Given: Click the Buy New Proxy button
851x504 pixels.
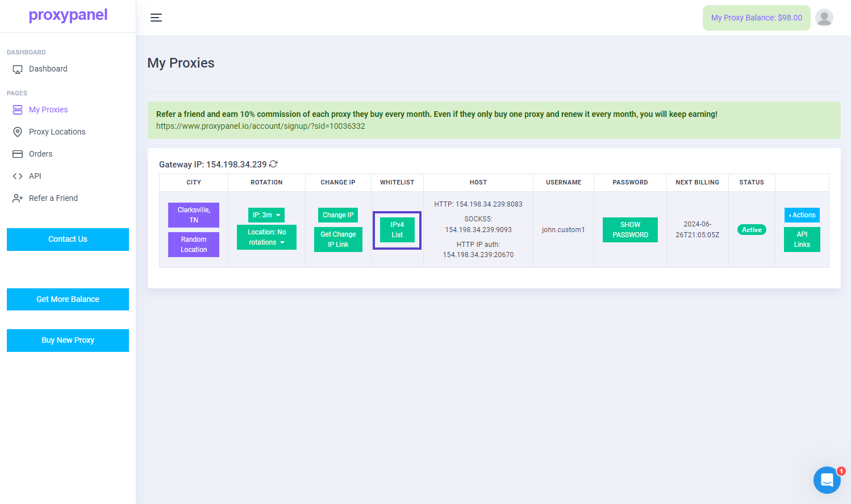Looking at the screenshot, I should (68, 340).
